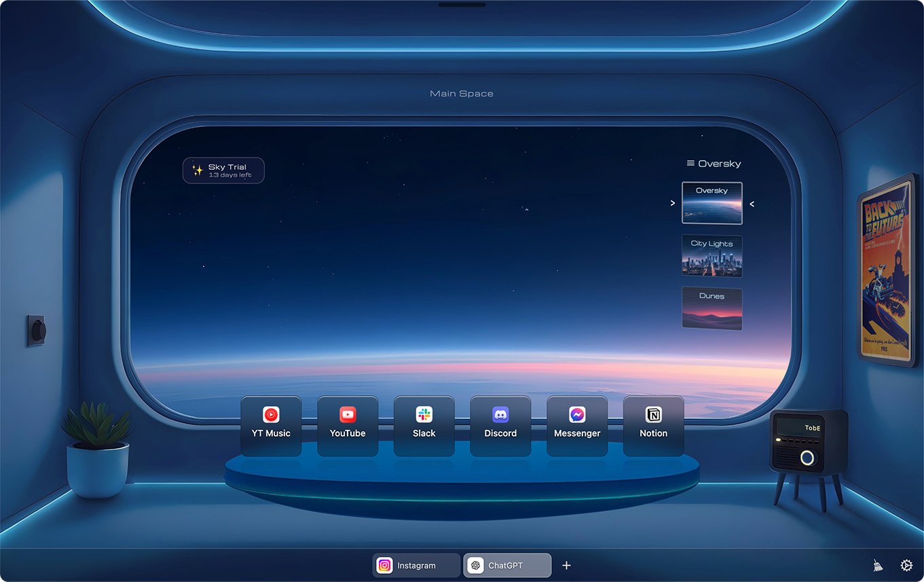Select the Dunes wallpaper thumbnail
Image resolution: width=924 pixels, height=582 pixels.
(x=712, y=308)
